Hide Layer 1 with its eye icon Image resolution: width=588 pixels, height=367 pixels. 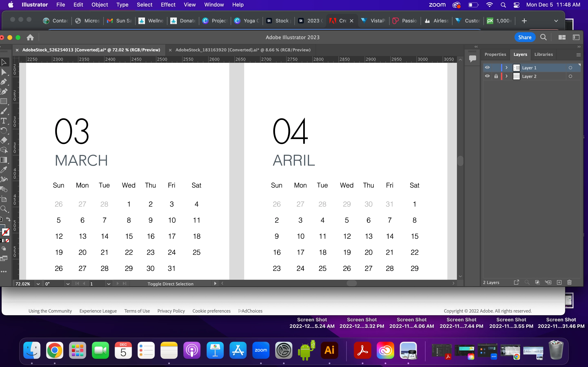pyautogui.click(x=487, y=68)
